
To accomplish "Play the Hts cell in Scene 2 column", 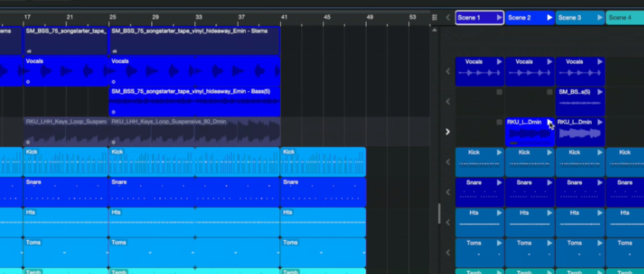I will (550, 212).
